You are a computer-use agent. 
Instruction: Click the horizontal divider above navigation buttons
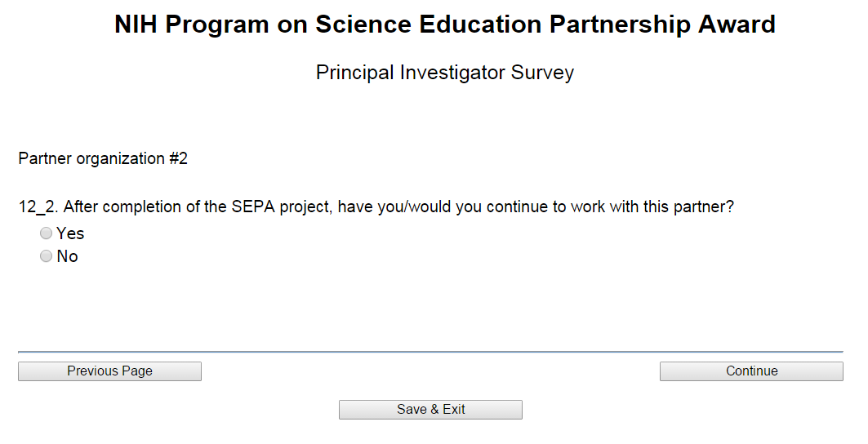pyautogui.click(x=430, y=352)
